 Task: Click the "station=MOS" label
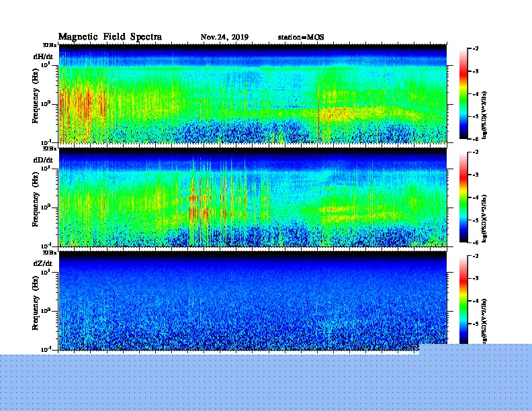(301, 38)
